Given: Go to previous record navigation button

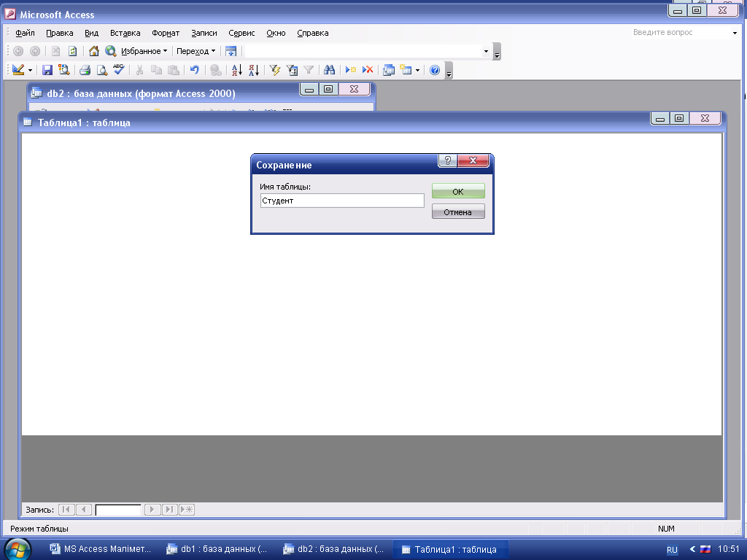Looking at the screenshot, I should (x=84, y=510).
